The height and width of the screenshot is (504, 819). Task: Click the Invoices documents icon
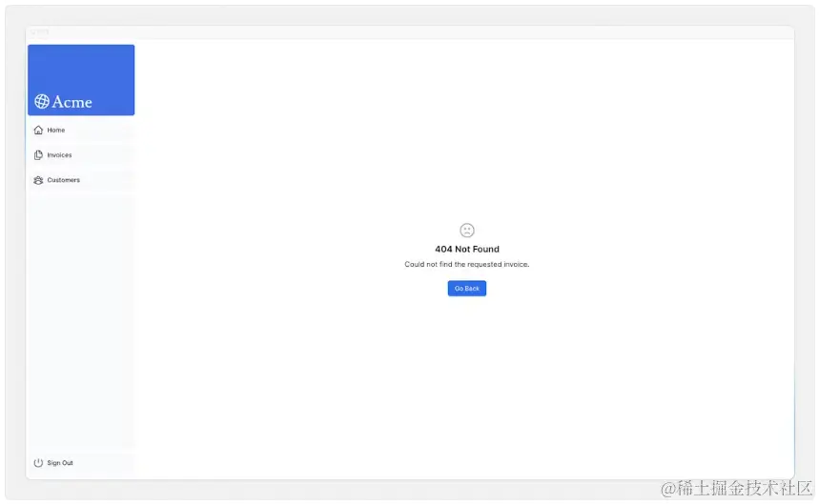[x=38, y=155]
